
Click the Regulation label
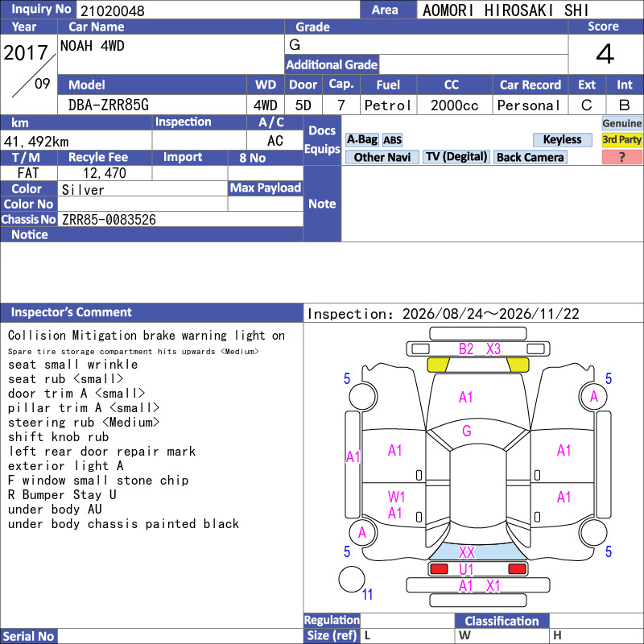pos(332,620)
